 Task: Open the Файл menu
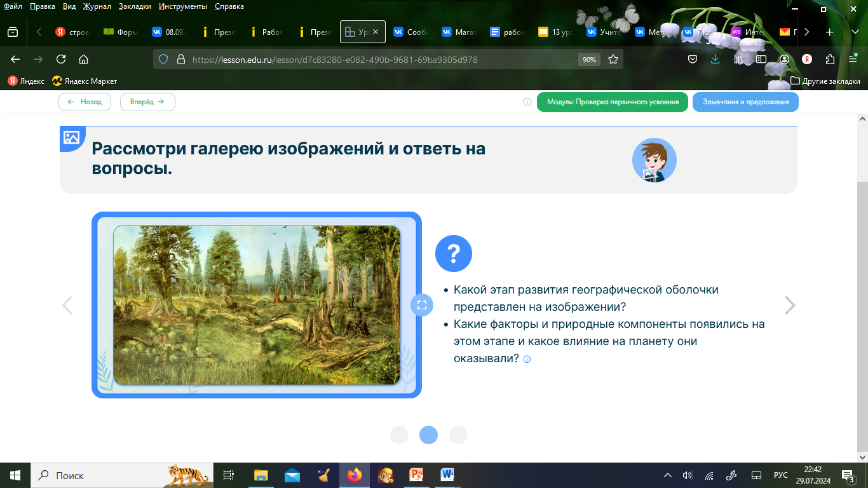13,6
